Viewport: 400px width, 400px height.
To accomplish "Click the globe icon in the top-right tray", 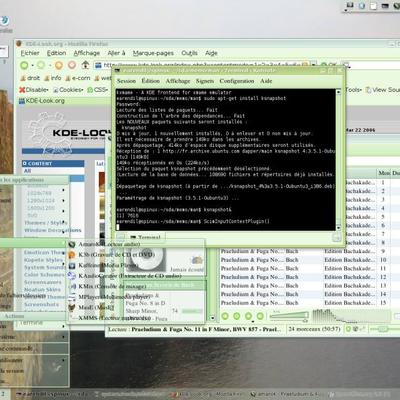I will 362,5.
